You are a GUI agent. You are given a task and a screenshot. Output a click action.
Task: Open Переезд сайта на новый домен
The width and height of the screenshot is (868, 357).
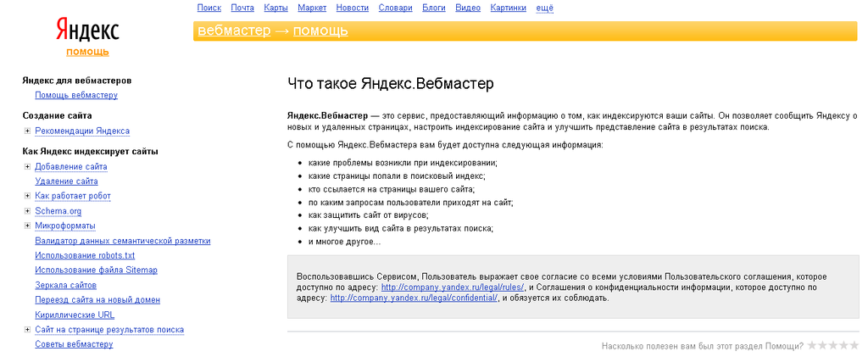97,300
